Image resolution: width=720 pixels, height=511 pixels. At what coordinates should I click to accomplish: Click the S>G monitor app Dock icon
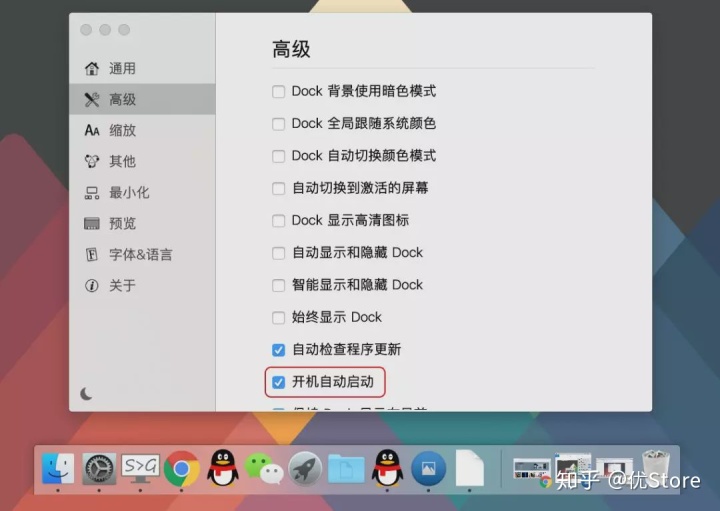coord(140,468)
